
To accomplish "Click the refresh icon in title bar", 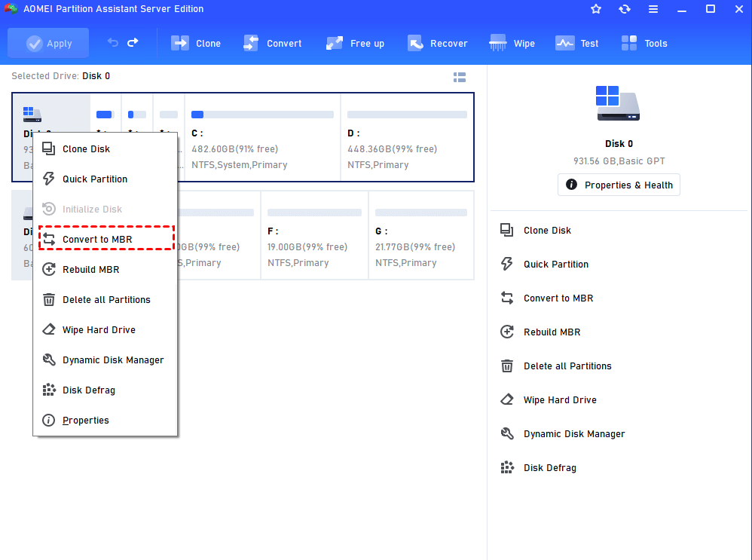I will pos(625,9).
